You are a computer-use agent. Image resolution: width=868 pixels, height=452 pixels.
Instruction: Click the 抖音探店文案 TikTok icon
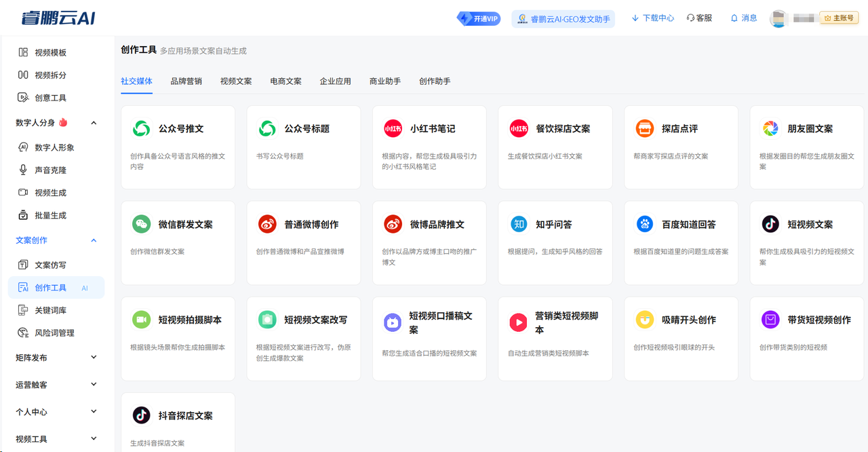[141, 415]
